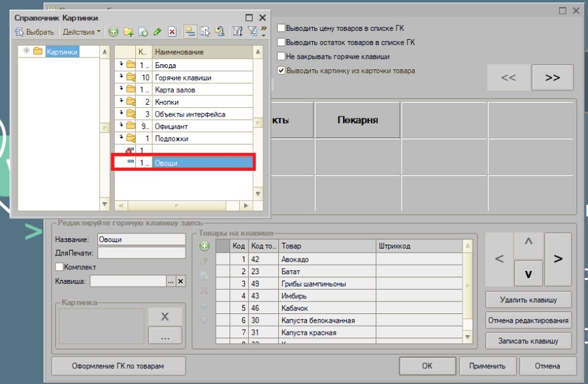Click the filter icon beside the toolbar overflow chevron
The image size is (588, 384).
point(253,32)
